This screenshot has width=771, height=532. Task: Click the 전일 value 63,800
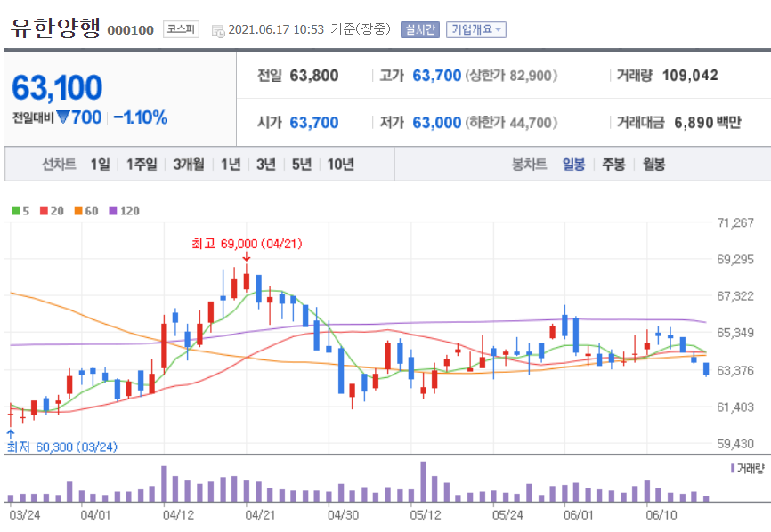click(313, 76)
